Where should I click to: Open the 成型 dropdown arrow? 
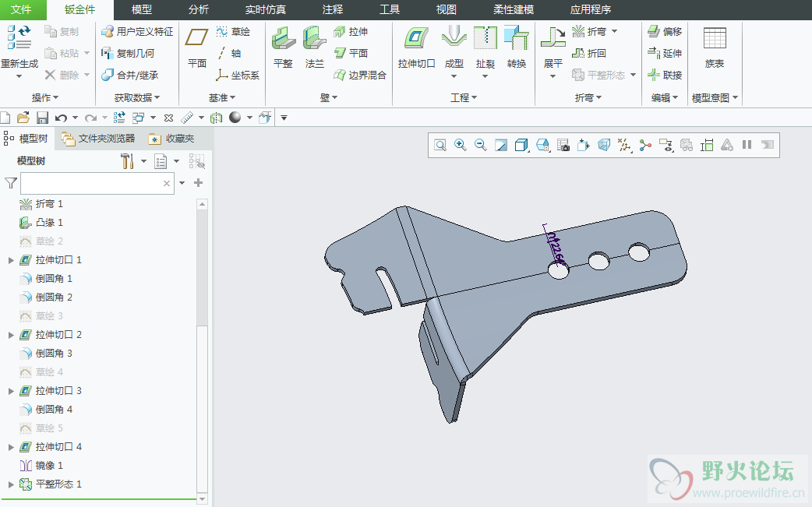click(454, 76)
